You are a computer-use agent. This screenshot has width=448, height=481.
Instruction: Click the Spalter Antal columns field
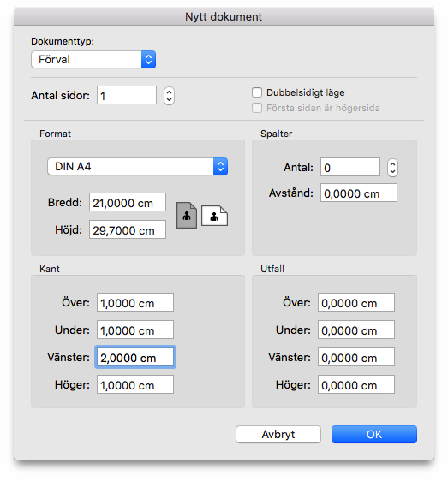click(350, 167)
